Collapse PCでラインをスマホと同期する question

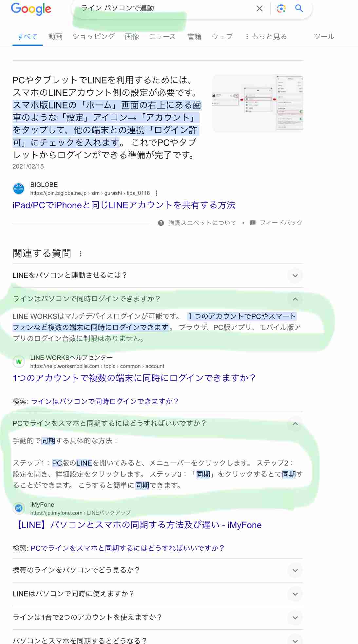click(x=295, y=424)
